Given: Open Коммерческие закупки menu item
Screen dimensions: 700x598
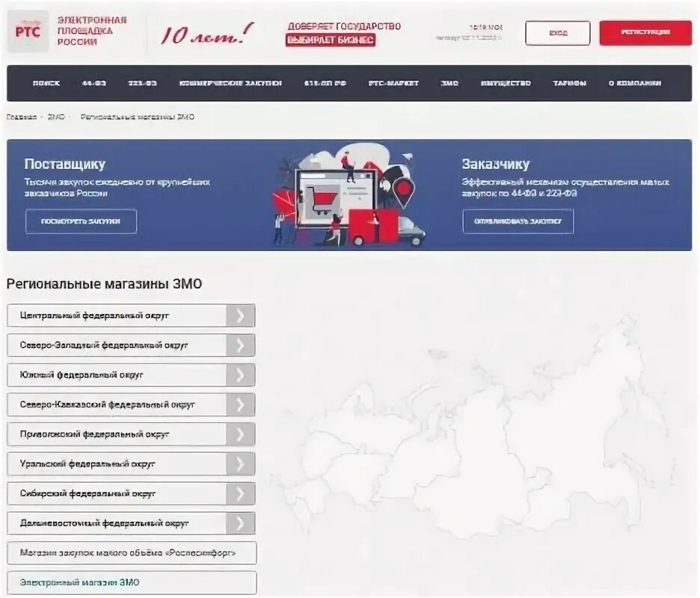Looking at the screenshot, I should tap(230, 83).
